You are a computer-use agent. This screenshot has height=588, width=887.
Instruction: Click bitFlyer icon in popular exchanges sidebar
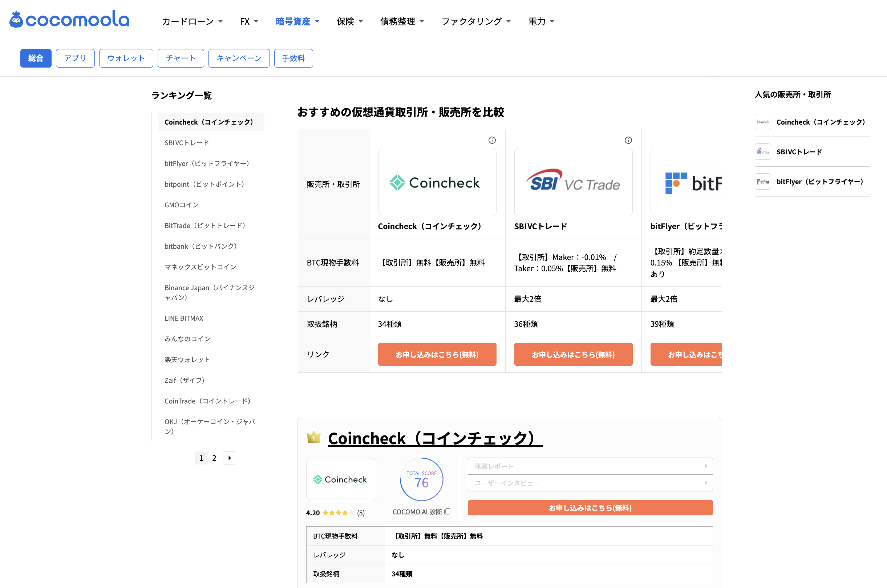(762, 182)
